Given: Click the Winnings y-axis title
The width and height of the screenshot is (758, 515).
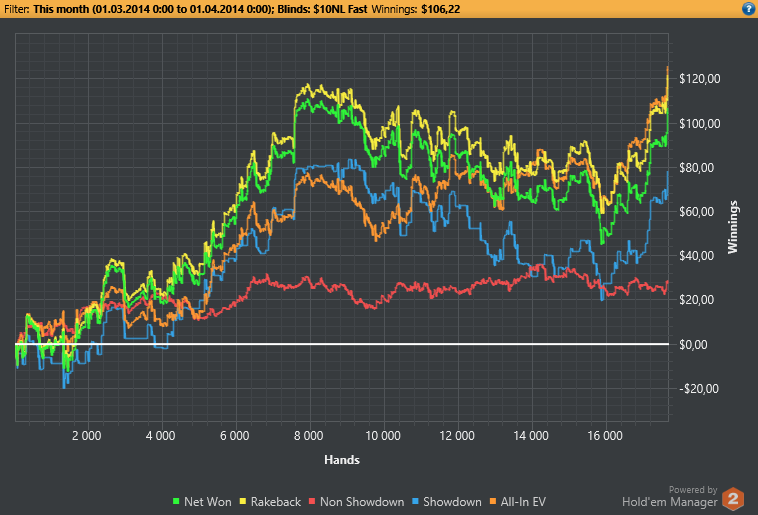Looking at the screenshot, I should pyautogui.click(x=733, y=227).
